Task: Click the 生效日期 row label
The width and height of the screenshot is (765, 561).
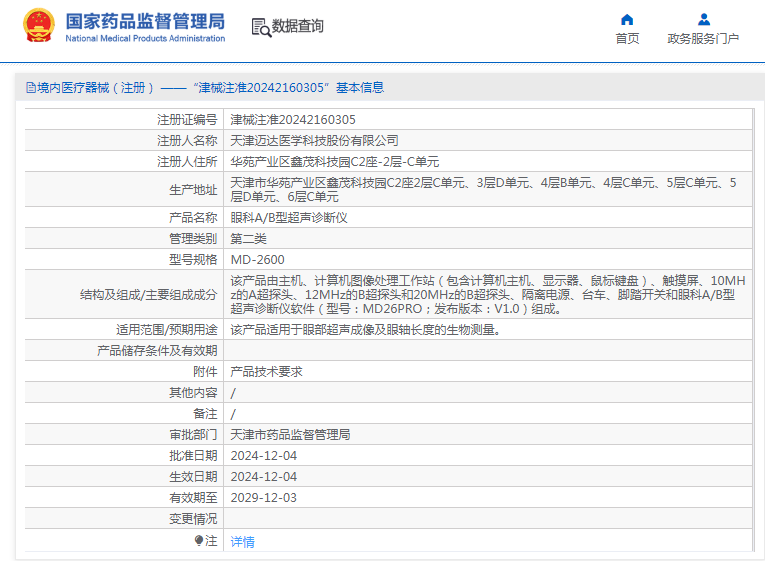Action: (193, 477)
